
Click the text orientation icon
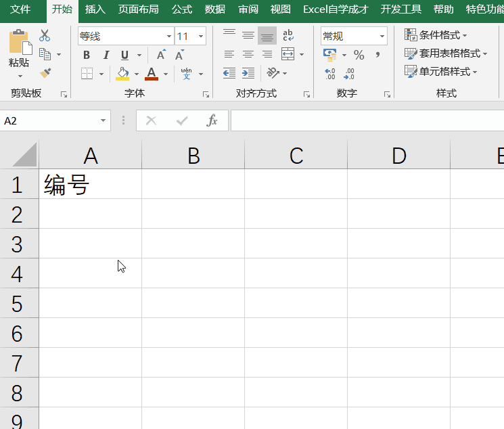[x=273, y=73]
